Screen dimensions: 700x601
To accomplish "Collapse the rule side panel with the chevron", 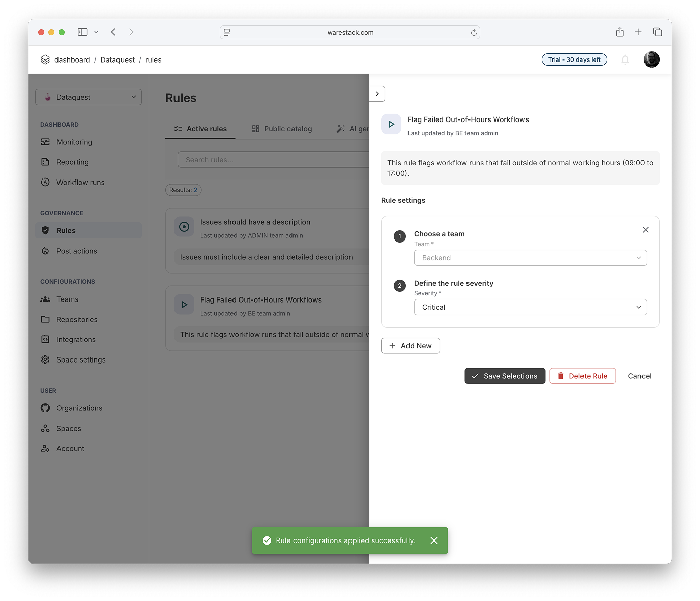I will click(x=377, y=94).
